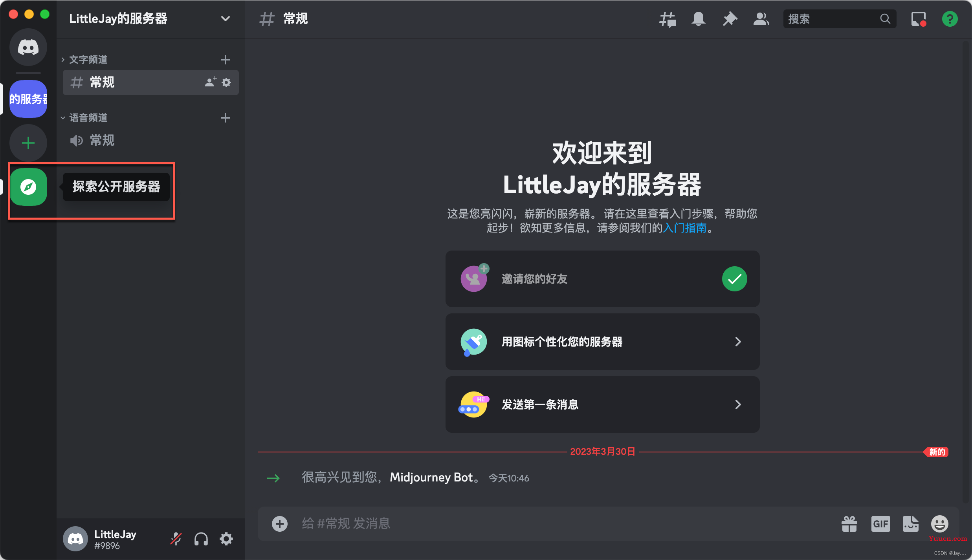972x560 pixels.
Task: Click the Discord home direct messages icon
Action: 28,48
